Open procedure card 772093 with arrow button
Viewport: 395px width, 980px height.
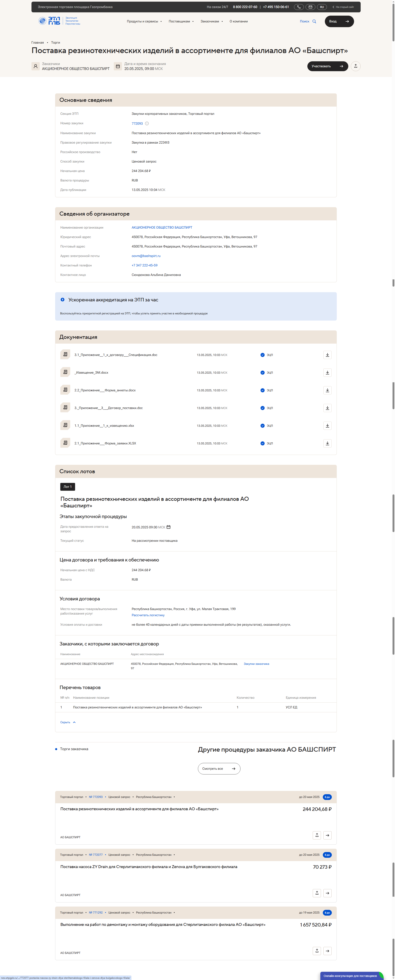327,835
